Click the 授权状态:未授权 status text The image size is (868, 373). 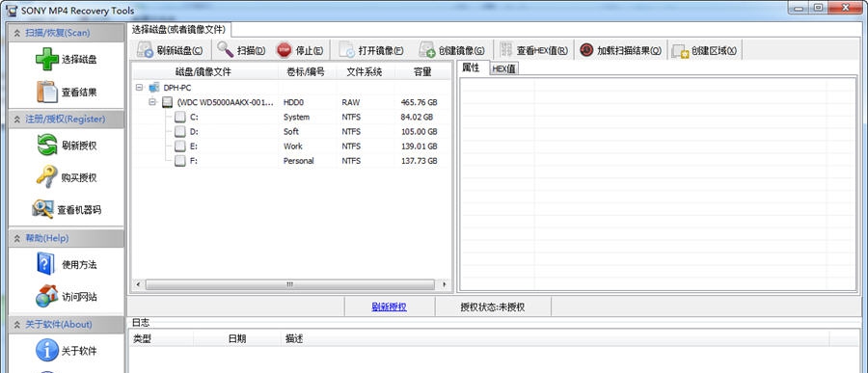pos(493,306)
